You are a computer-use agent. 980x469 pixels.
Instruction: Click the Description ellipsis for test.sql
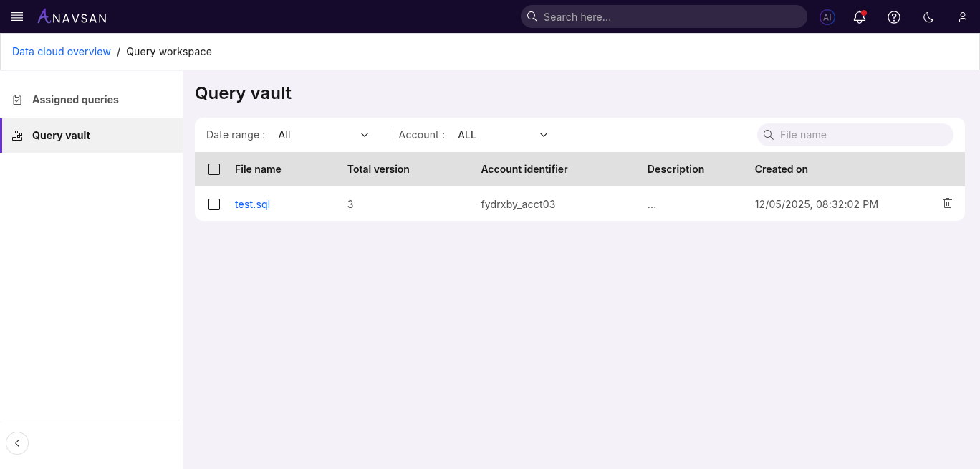(651, 204)
